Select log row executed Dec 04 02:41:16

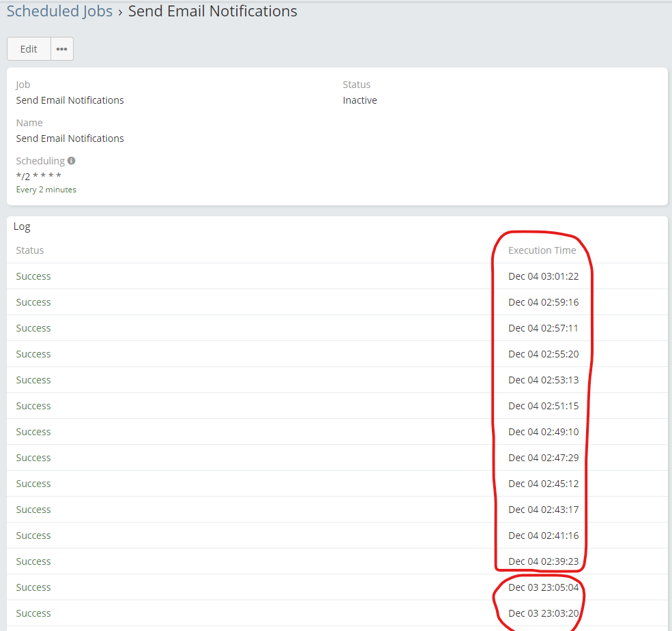(x=543, y=535)
